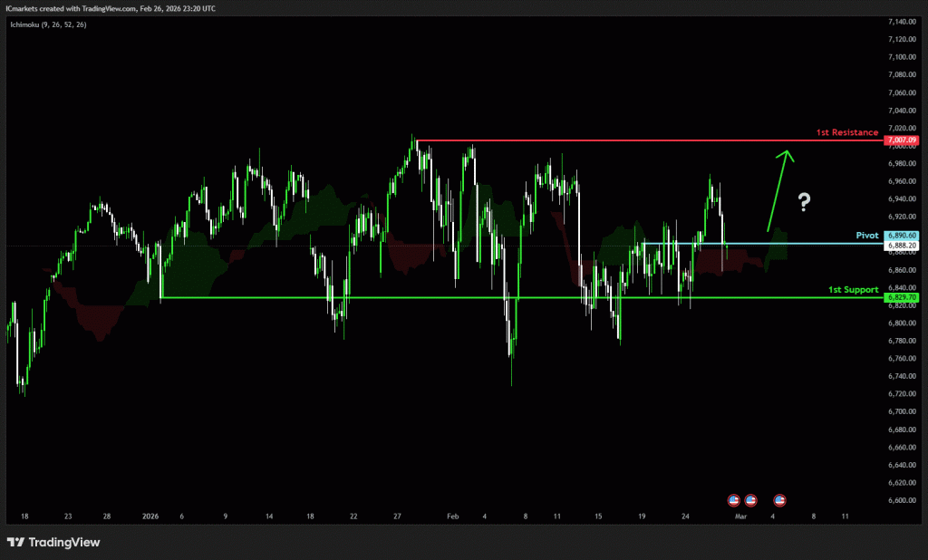Click the white 6,888.20 current price label
The width and height of the screenshot is (928, 560).
click(903, 246)
